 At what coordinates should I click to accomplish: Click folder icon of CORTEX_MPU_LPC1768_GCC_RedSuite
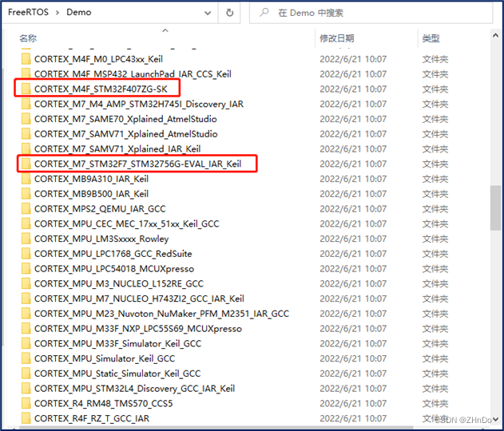point(26,254)
